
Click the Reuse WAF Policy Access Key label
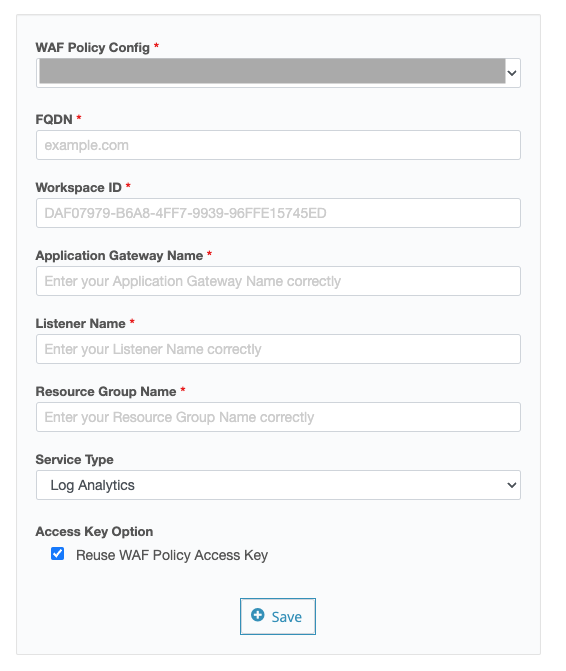coord(172,555)
